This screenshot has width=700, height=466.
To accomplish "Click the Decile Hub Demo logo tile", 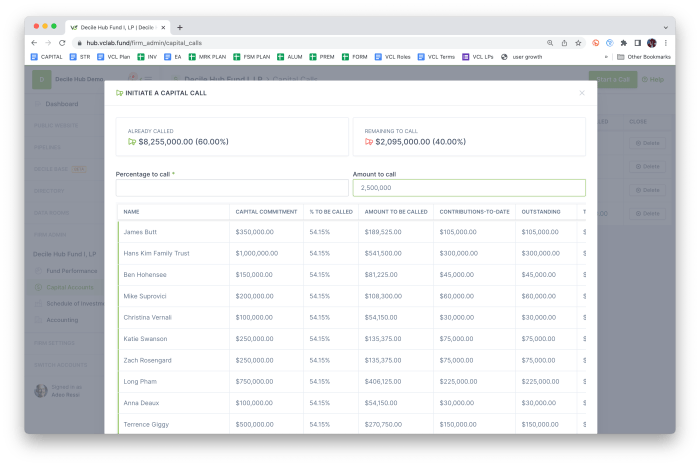I will (42, 79).
